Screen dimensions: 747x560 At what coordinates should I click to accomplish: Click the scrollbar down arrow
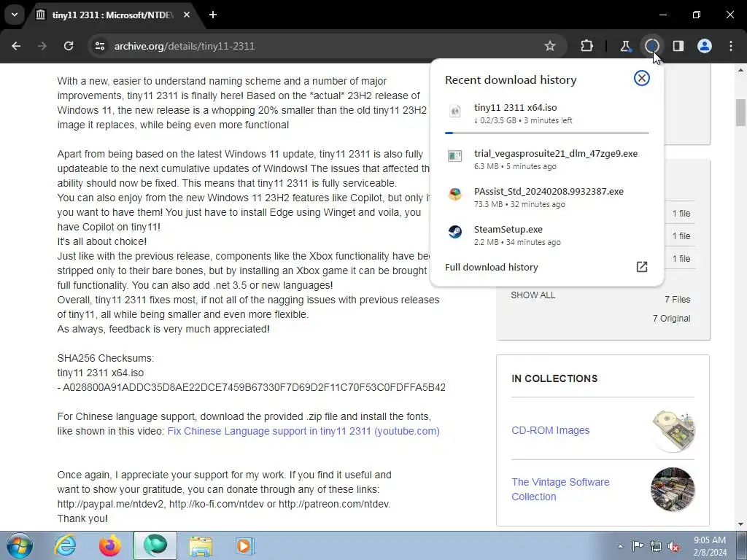click(x=740, y=524)
